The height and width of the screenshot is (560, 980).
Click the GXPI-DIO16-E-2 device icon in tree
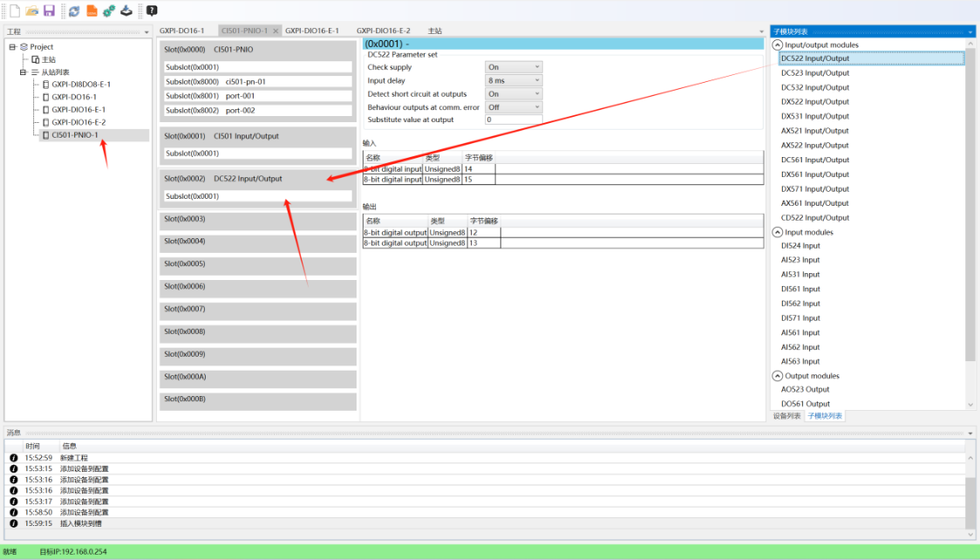[x=45, y=122]
